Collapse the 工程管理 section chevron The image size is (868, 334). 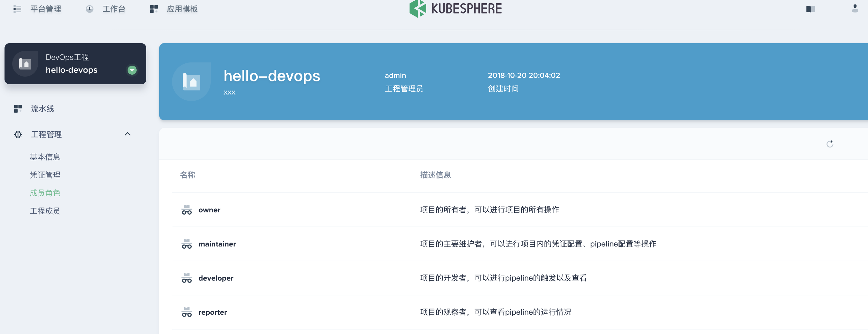click(x=127, y=134)
